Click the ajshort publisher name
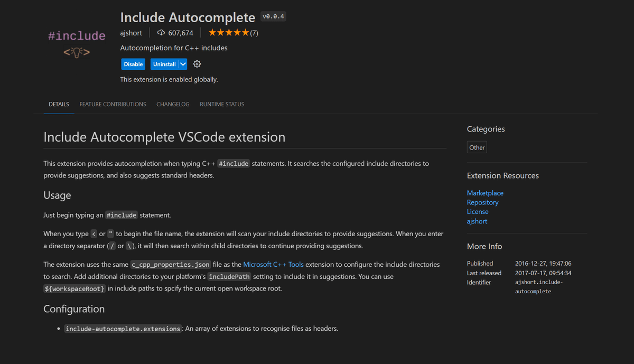This screenshot has width=634, height=364. (131, 32)
